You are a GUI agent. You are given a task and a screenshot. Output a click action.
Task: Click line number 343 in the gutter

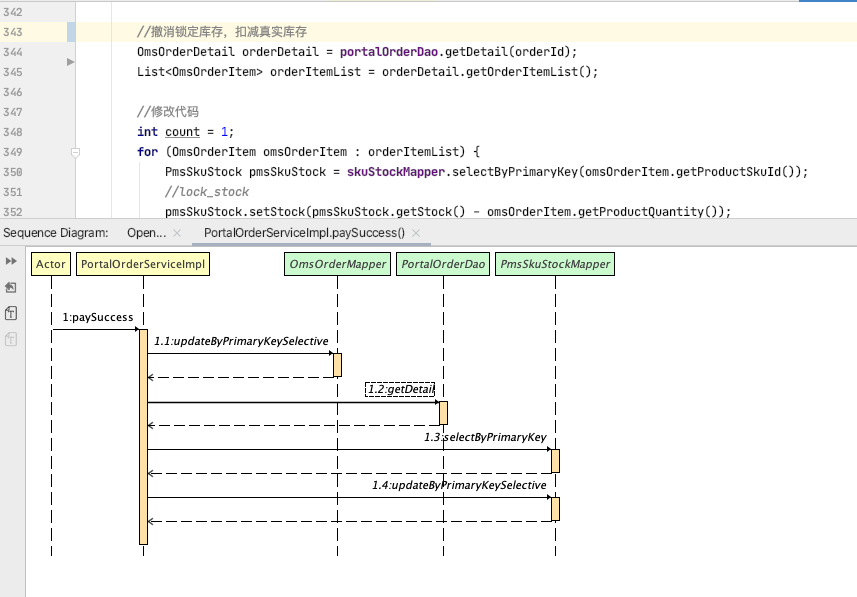coord(13,32)
